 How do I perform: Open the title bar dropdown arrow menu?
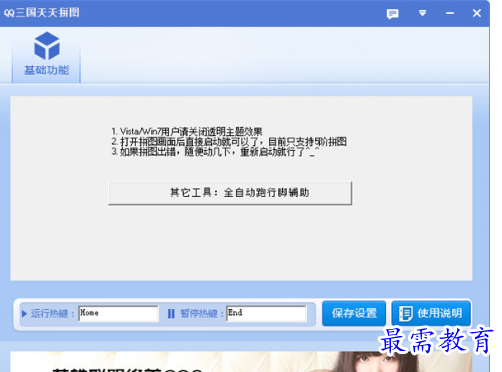(x=422, y=13)
